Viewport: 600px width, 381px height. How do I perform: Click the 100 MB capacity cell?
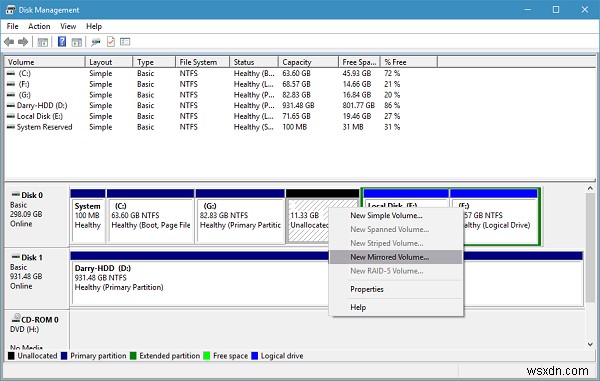295,127
